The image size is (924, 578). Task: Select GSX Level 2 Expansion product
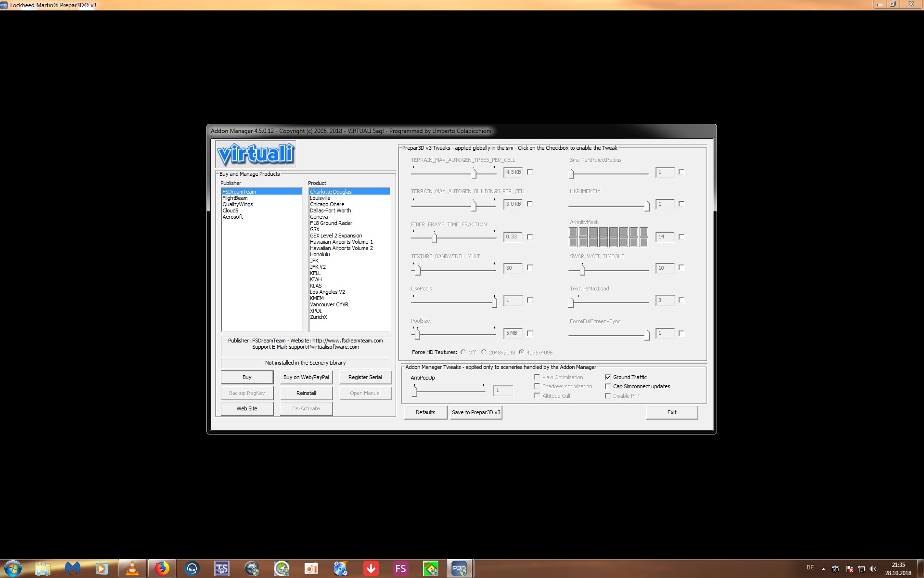click(x=336, y=236)
